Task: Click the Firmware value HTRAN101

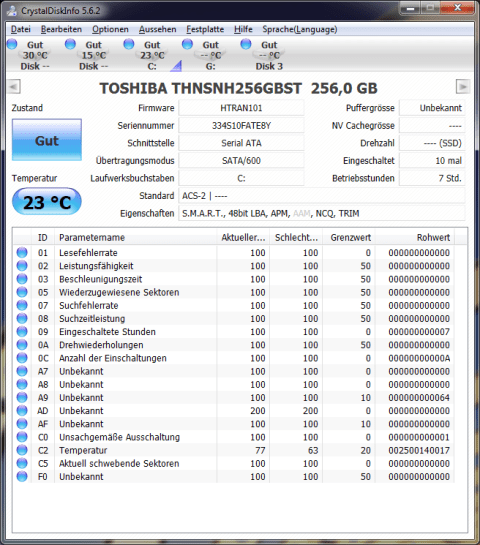Action: coord(241,108)
